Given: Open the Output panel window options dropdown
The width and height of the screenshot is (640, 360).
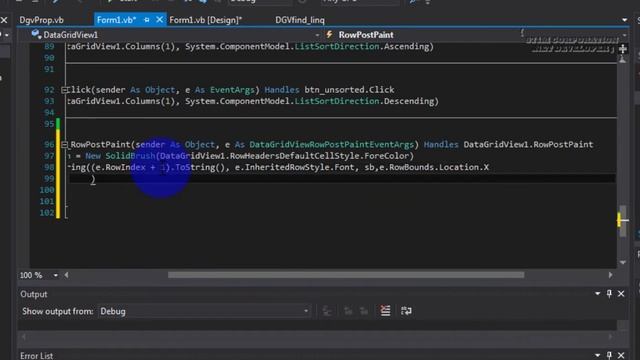Looking at the screenshot, I should [598, 294].
